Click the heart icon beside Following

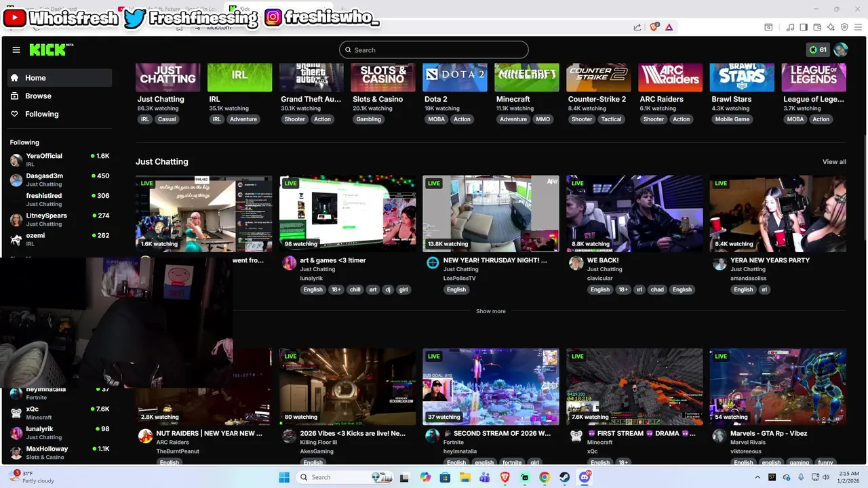(14, 114)
